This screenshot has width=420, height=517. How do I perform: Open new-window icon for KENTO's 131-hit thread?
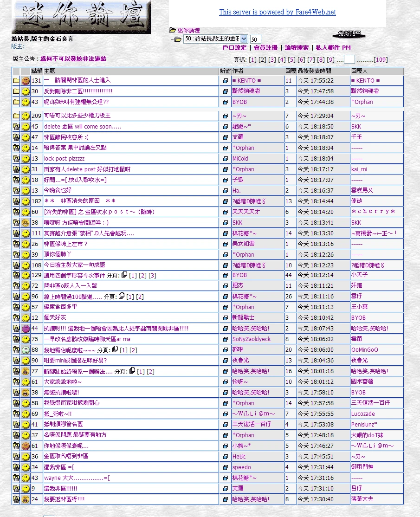point(225,80)
